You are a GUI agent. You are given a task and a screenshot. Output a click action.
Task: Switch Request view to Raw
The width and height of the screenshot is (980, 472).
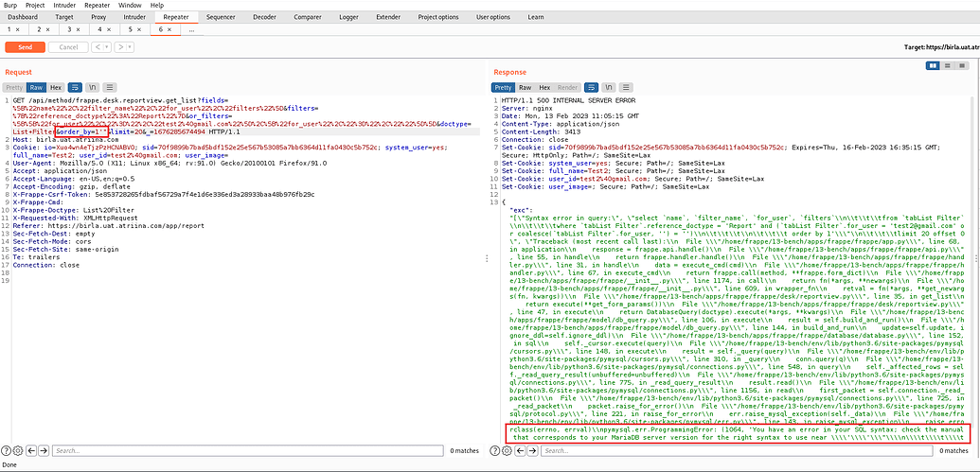coord(37,87)
